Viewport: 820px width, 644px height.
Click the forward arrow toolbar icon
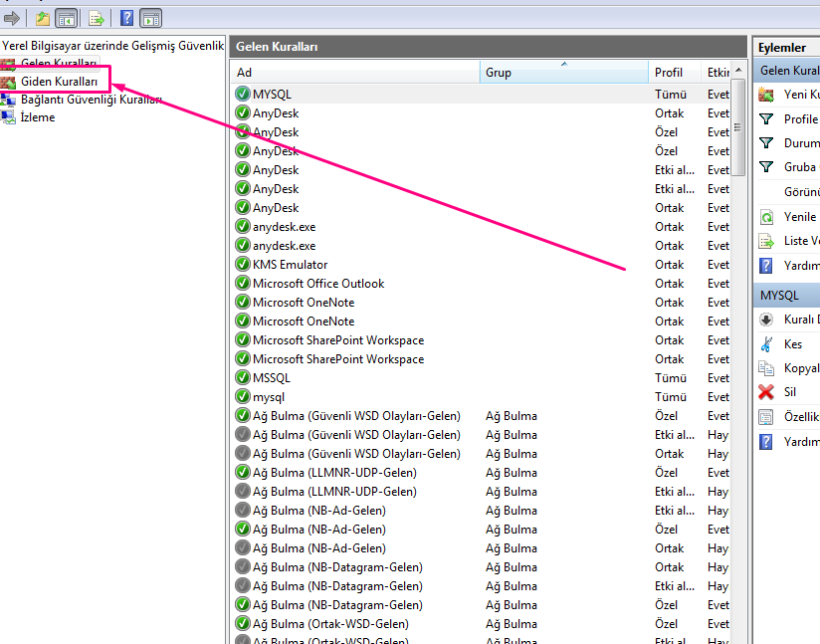tap(12, 18)
